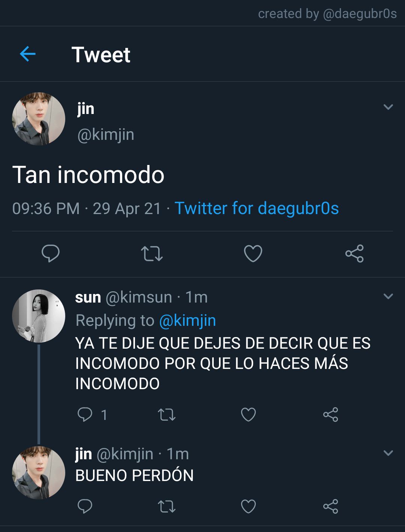This screenshot has width=405, height=532.
Task: Retweet sun's reply
Action: [166, 415]
